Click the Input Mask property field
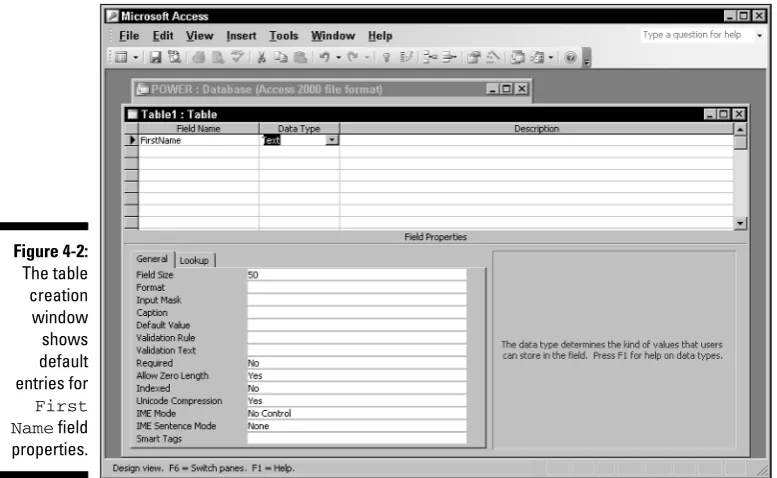 click(x=357, y=300)
